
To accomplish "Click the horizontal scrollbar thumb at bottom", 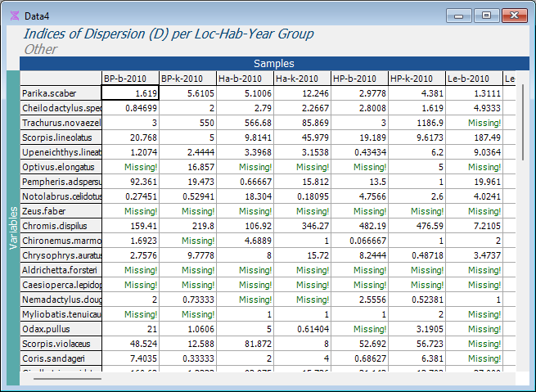I will coord(74,379).
